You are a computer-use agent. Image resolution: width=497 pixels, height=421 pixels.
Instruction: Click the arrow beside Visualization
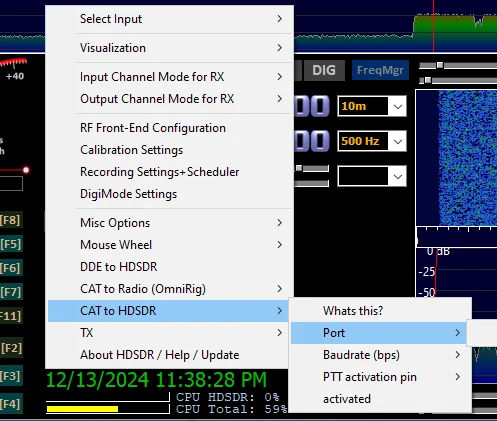(x=280, y=48)
